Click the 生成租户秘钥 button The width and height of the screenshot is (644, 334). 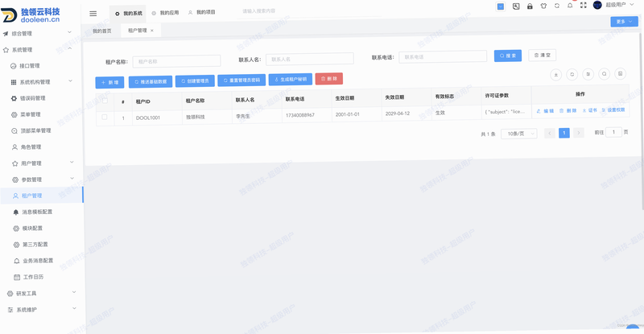(x=291, y=80)
